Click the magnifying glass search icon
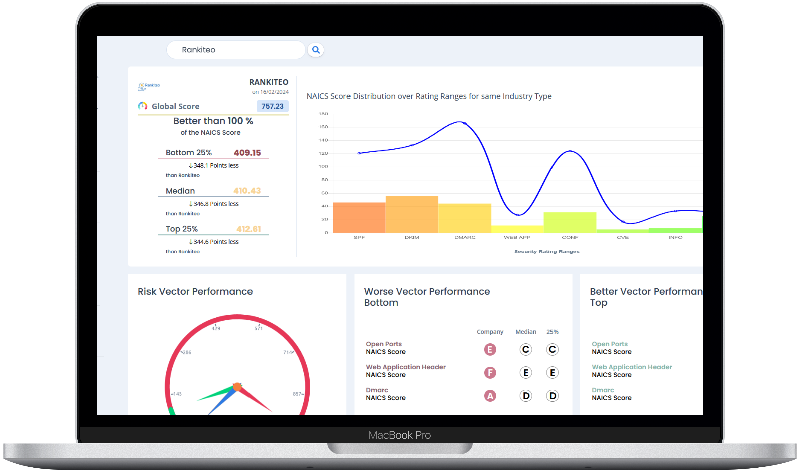This screenshot has height=475, width=799. (316, 49)
